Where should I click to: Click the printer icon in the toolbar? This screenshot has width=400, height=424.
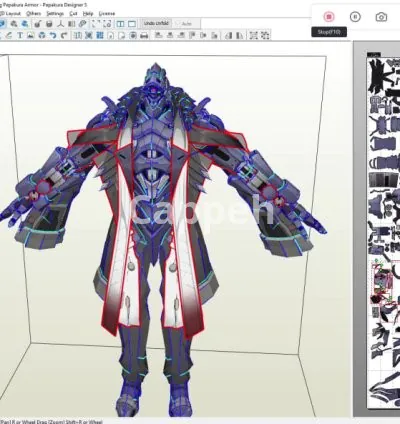pyautogui.click(x=144, y=36)
